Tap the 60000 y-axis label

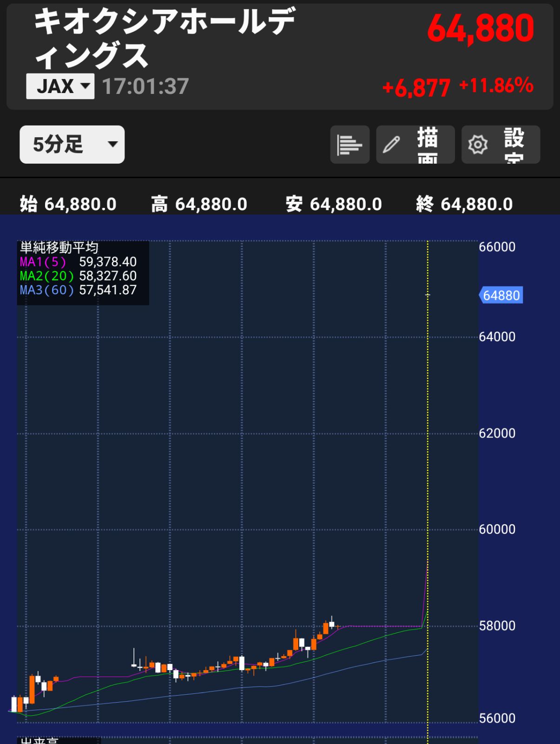(497, 529)
